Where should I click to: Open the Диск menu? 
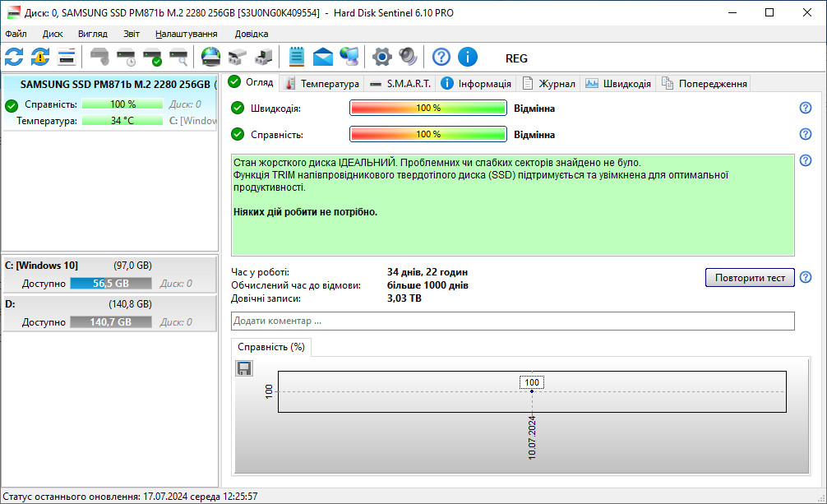tap(53, 34)
